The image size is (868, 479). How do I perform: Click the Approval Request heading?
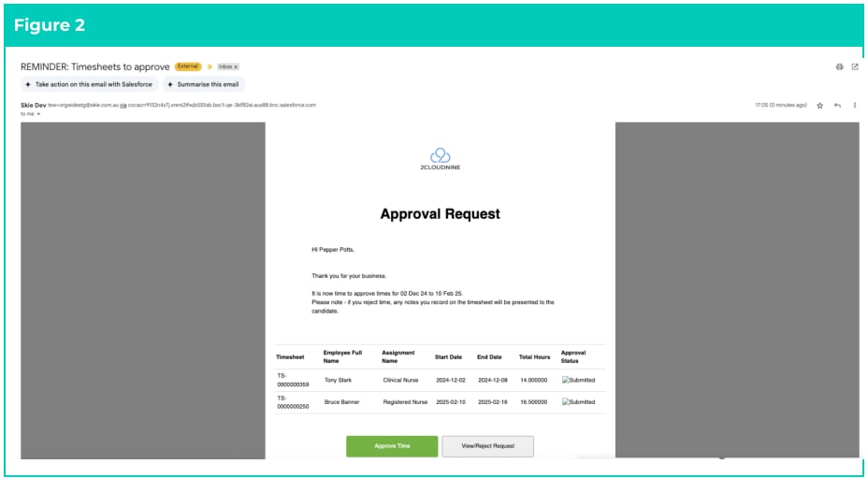click(x=441, y=214)
